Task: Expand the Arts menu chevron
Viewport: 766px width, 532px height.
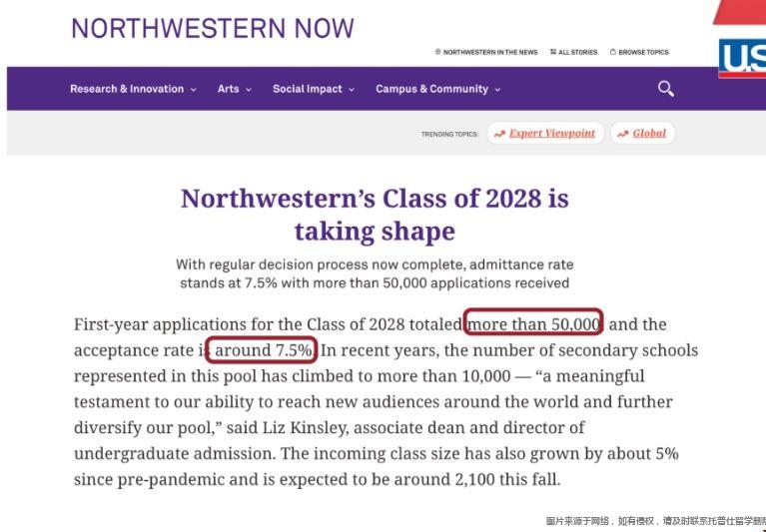Action: click(x=248, y=90)
